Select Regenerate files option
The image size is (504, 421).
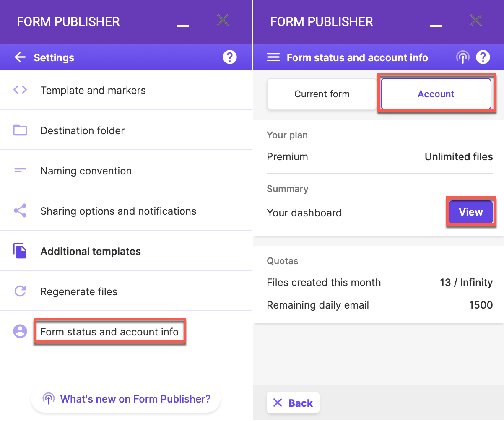tap(126, 291)
